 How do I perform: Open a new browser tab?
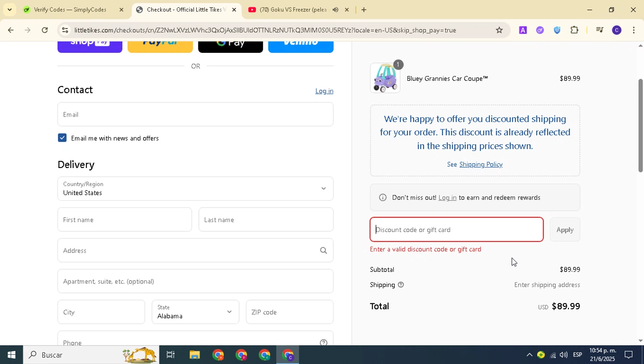click(x=364, y=9)
